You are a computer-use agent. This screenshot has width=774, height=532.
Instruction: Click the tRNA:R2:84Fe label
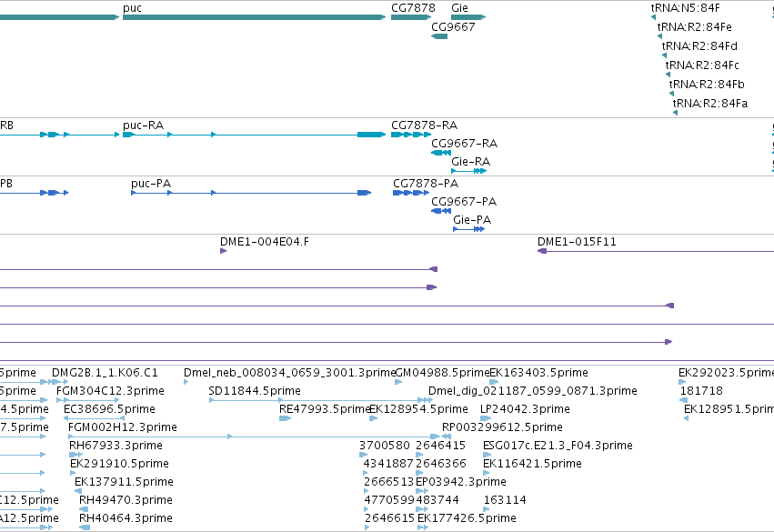695,27
